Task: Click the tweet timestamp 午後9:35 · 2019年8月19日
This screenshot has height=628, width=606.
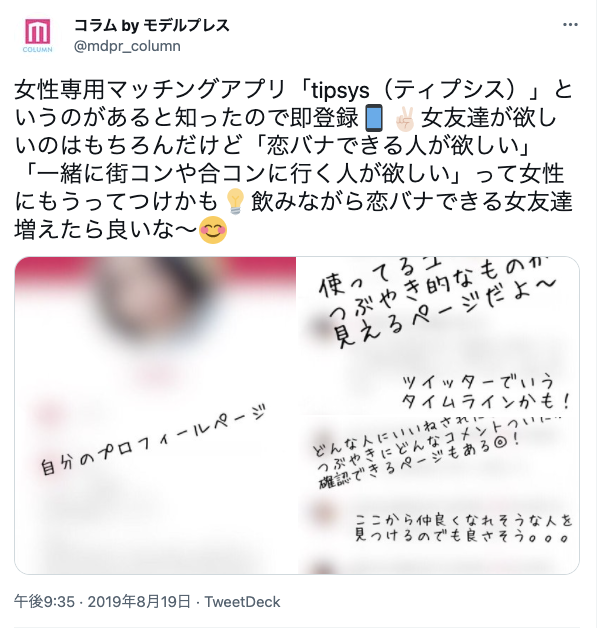Action: [x=102, y=602]
